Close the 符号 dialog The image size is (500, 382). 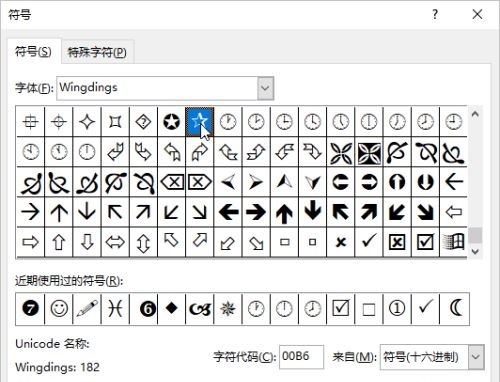[x=477, y=14]
